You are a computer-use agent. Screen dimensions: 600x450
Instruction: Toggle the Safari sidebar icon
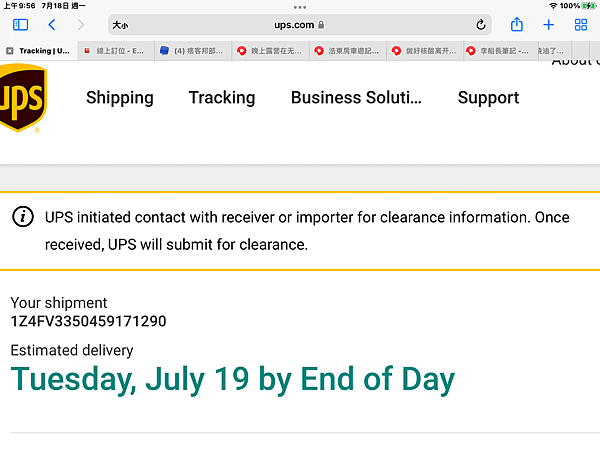click(x=21, y=24)
